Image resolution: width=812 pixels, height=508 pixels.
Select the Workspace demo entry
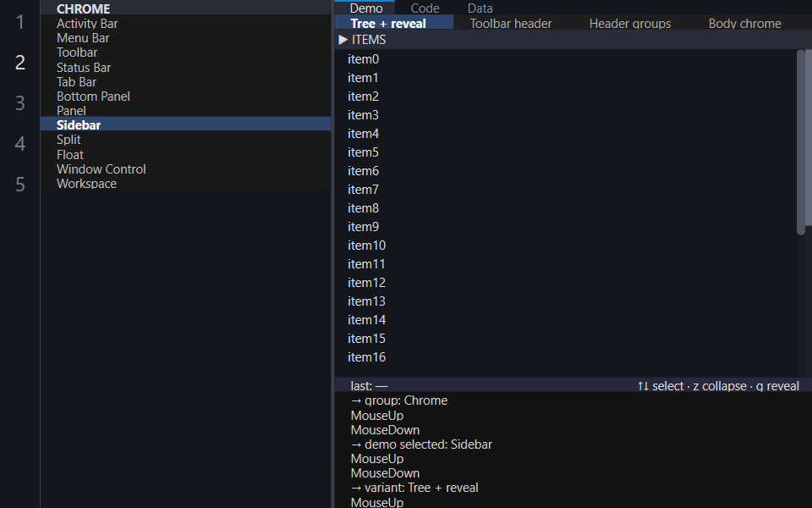coord(185,184)
